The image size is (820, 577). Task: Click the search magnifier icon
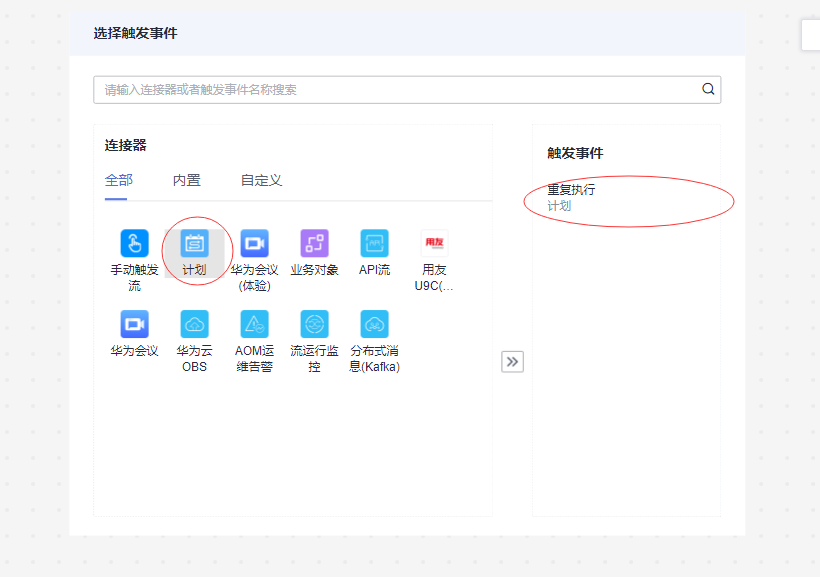708,89
